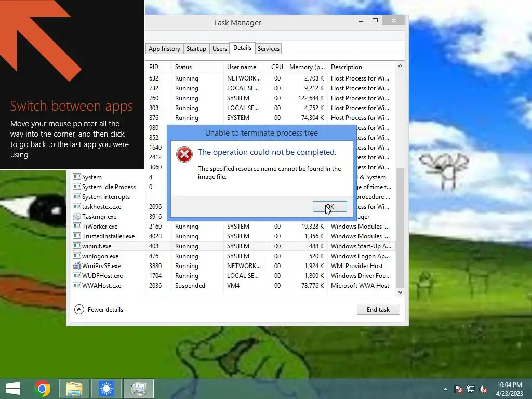Open the blue sun app on taskbar

click(106, 389)
